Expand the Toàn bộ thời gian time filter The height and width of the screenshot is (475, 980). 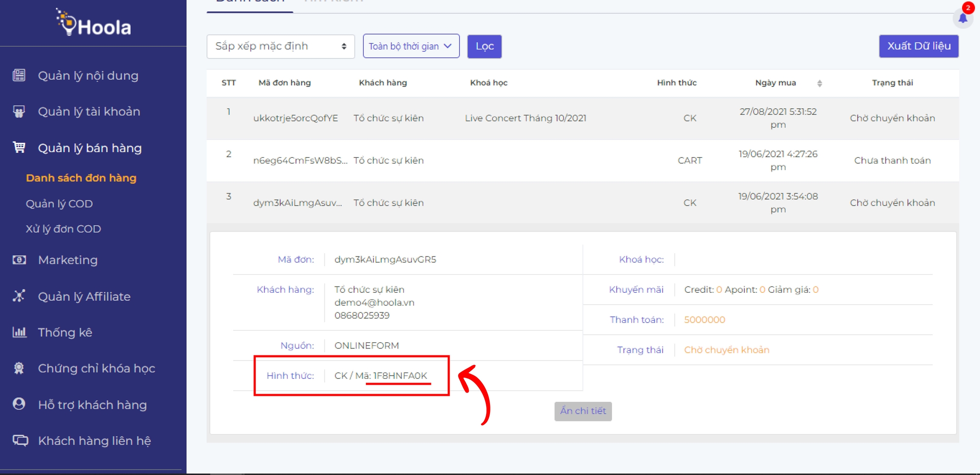411,46
